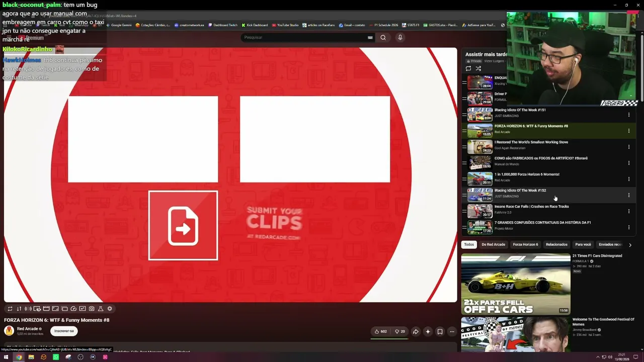644x362 pixels.
Task: Open the Red Arcade channel avatar
Action: 9,330
